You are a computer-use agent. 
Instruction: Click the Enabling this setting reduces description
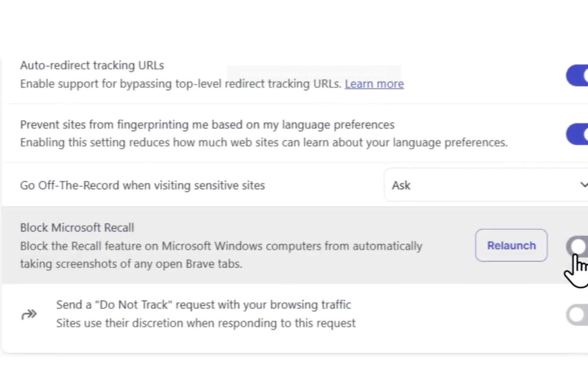point(263,143)
